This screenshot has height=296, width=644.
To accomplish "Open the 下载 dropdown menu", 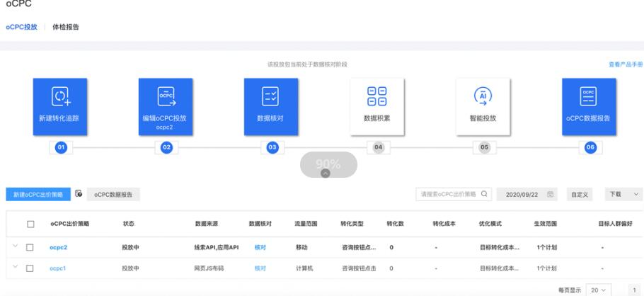I will [623, 194].
